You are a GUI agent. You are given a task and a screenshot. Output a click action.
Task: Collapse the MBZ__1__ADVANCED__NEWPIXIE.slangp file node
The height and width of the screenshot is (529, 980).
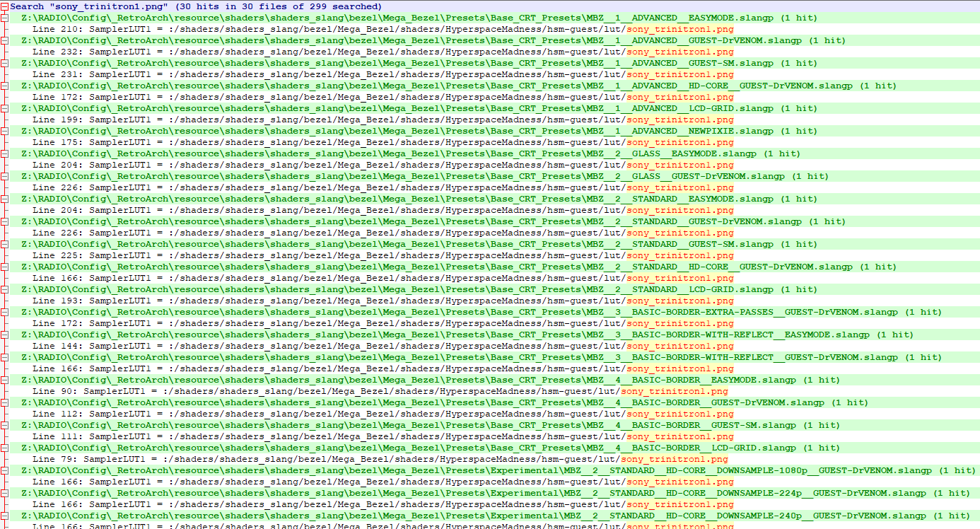point(4,131)
